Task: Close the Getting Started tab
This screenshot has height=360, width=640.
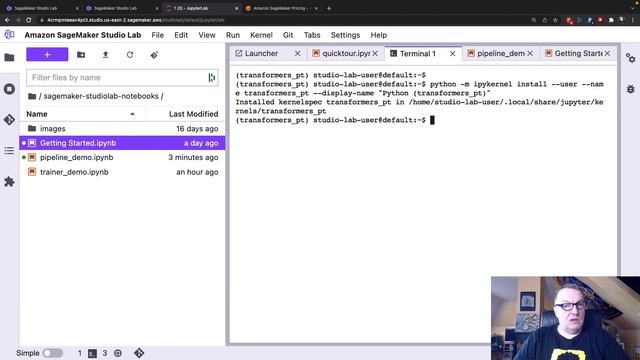Action: pyautogui.click(x=607, y=53)
